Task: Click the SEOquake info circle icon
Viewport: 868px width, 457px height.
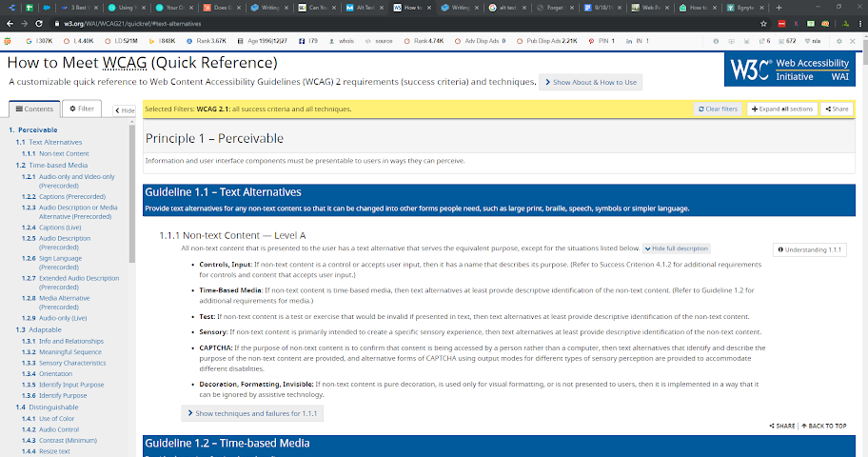Action: [x=716, y=41]
